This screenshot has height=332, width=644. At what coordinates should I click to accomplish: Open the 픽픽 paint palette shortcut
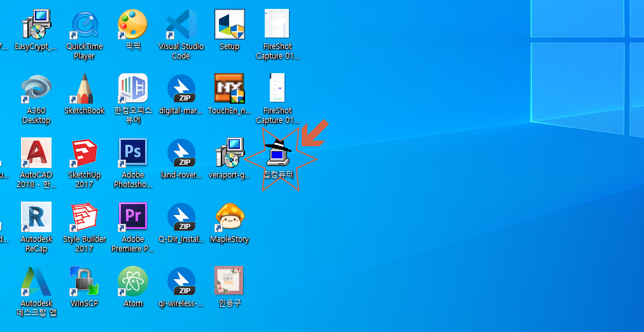[x=132, y=24]
